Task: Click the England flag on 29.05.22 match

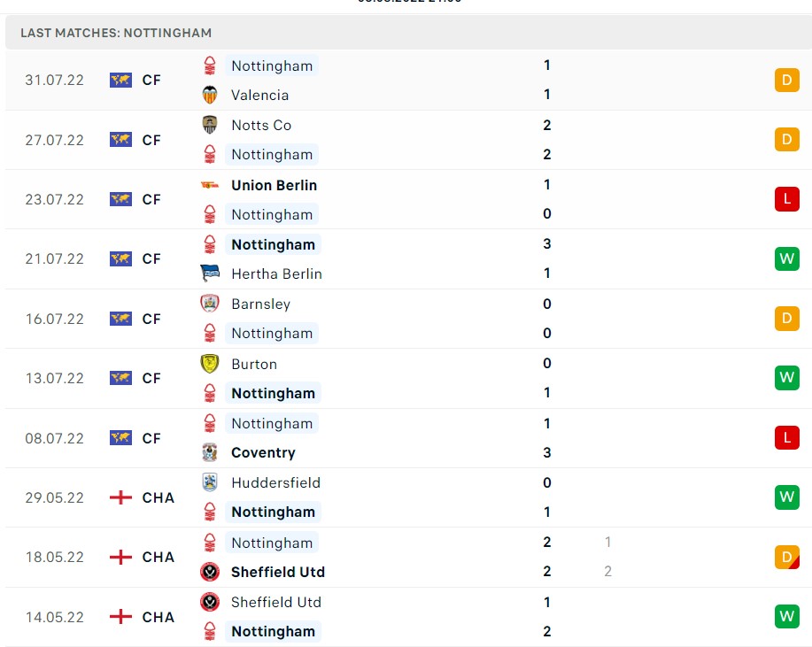Action: (x=120, y=497)
